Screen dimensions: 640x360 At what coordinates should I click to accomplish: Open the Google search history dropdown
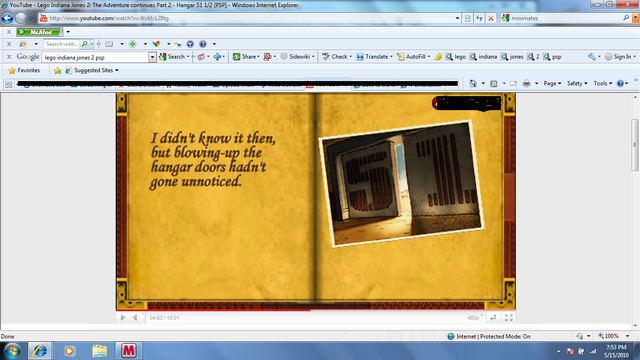point(152,57)
